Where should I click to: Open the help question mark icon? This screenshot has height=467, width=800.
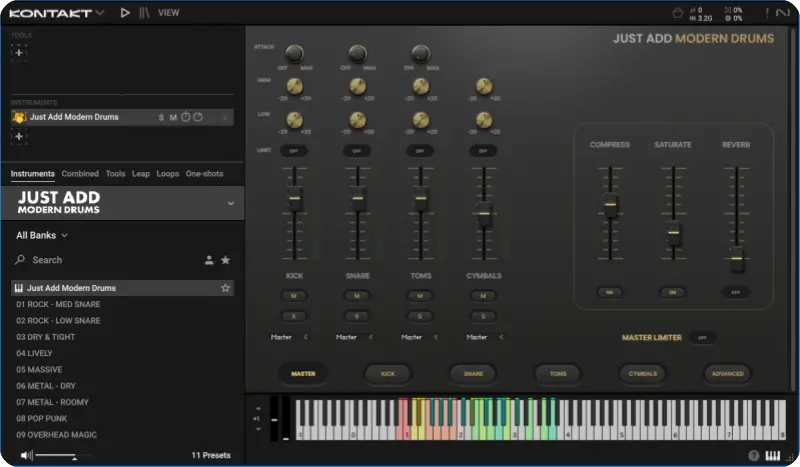(752, 457)
